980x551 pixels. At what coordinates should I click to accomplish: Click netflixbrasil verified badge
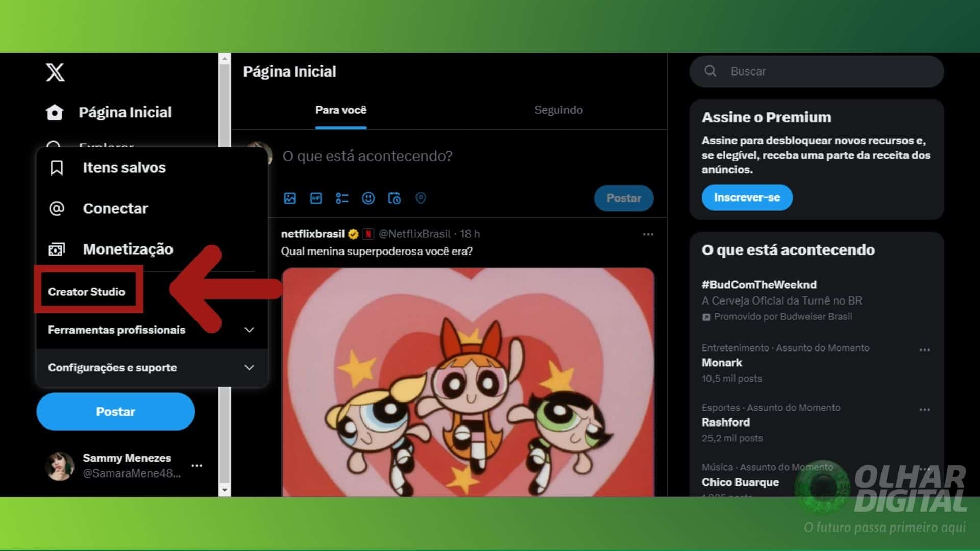click(353, 234)
